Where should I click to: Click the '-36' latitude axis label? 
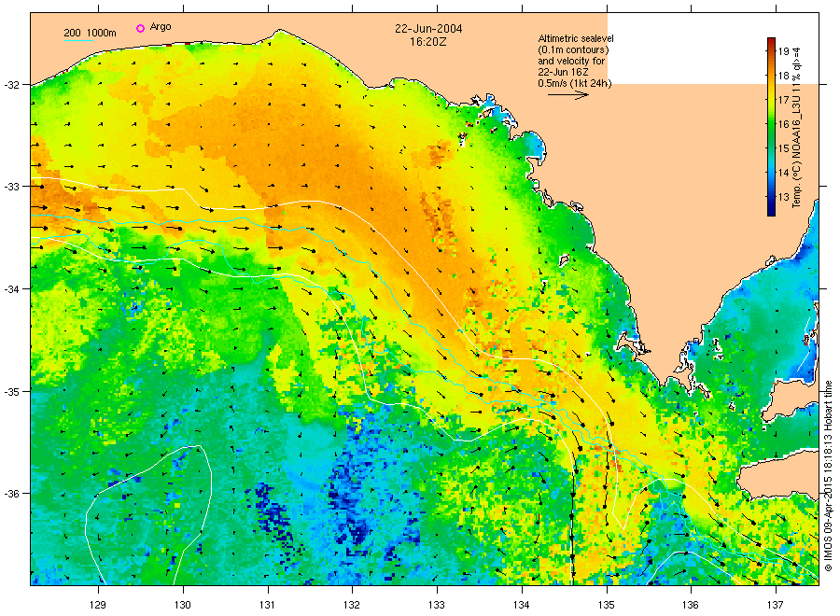point(12,494)
